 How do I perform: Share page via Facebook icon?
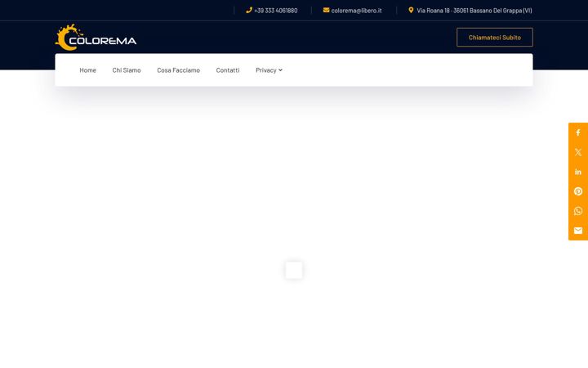(x=578, y=132)
